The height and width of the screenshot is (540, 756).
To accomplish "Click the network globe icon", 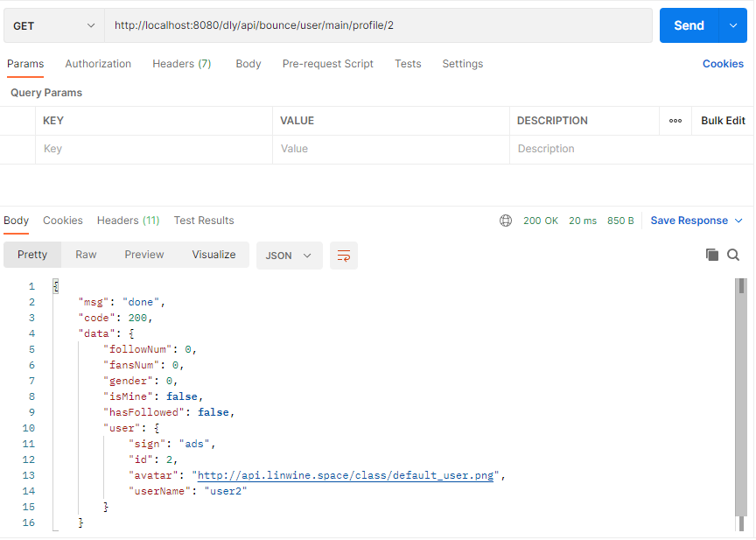I will click(x=506, y=221).
